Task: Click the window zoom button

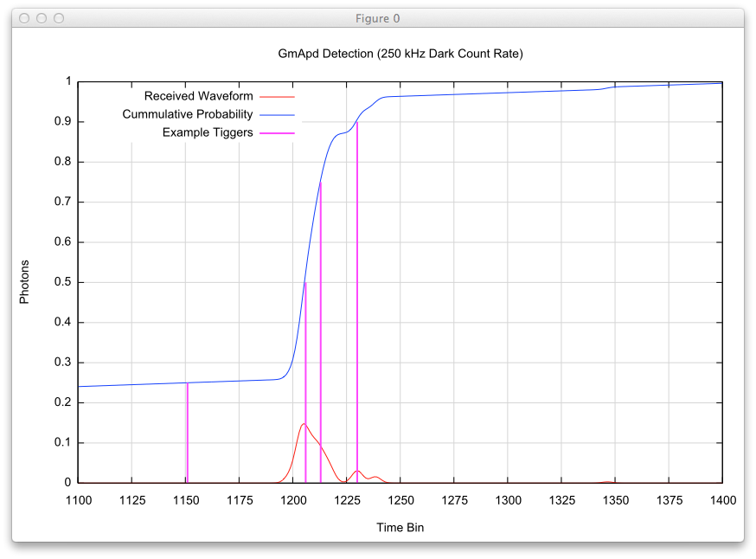Action: [59, 18]
